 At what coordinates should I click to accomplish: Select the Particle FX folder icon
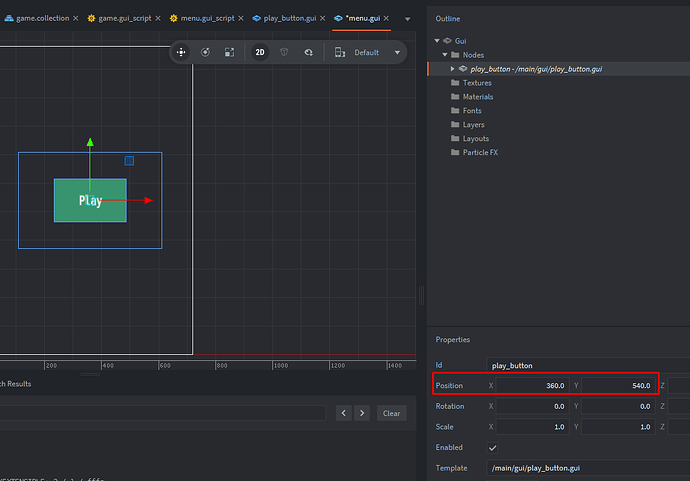pos(455,152)
